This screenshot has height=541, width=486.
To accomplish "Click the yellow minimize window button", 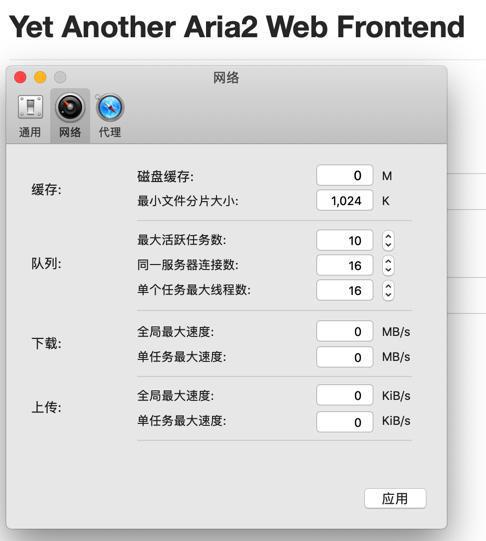I will point(40,77).
